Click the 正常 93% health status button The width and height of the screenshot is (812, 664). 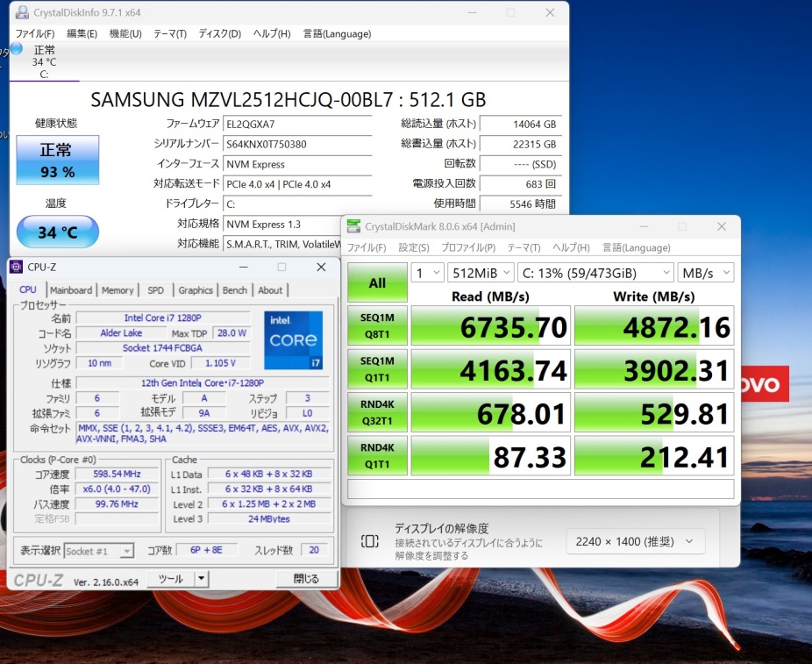(x=58, y=160)
